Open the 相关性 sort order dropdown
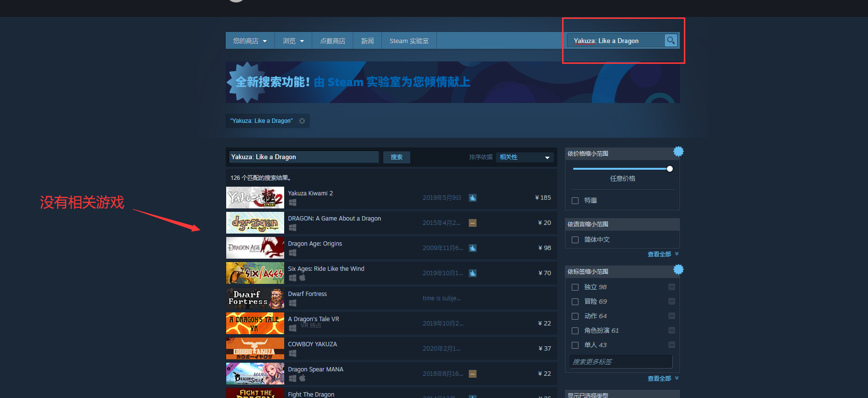Viewport: 868px width, 398px height. pos(525,157)
